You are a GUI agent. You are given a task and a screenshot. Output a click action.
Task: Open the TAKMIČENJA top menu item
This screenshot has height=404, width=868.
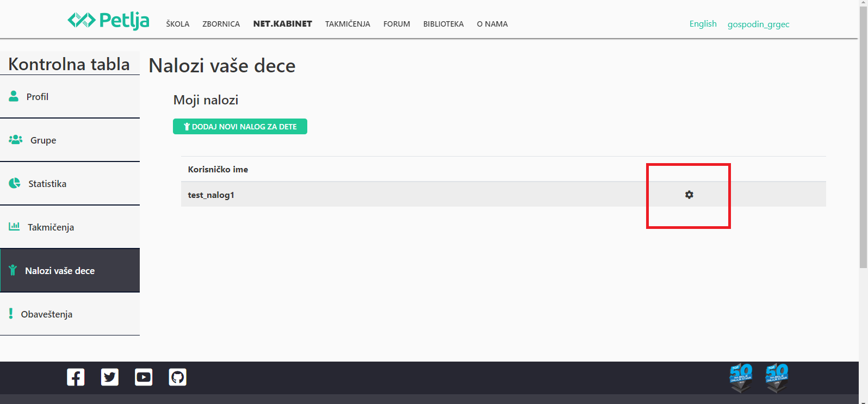point(348,24)
